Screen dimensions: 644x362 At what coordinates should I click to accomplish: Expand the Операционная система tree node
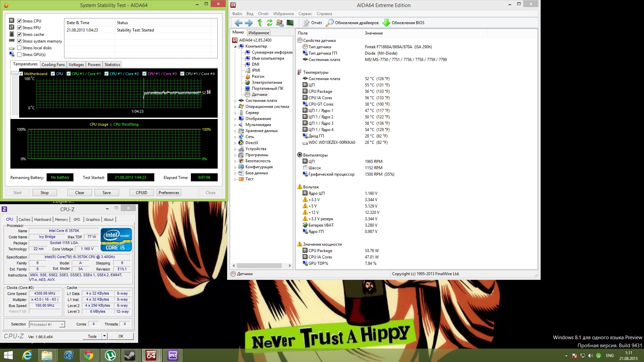point(235,107)
